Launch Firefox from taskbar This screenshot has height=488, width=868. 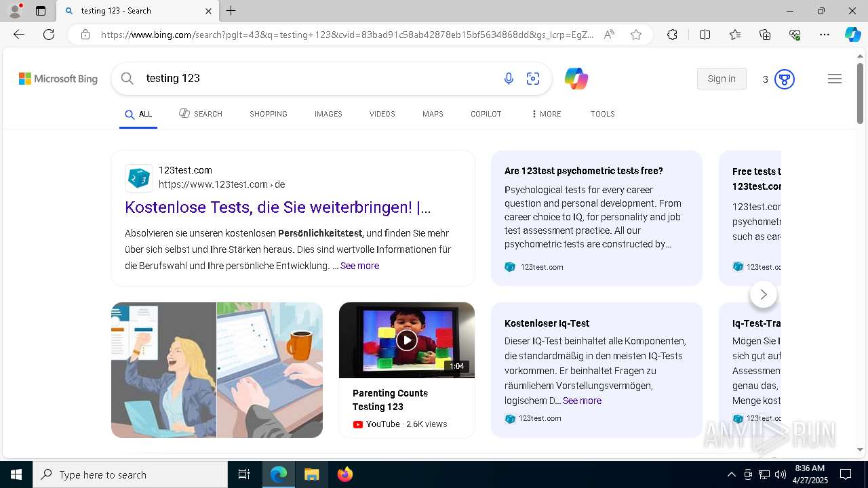344,474
